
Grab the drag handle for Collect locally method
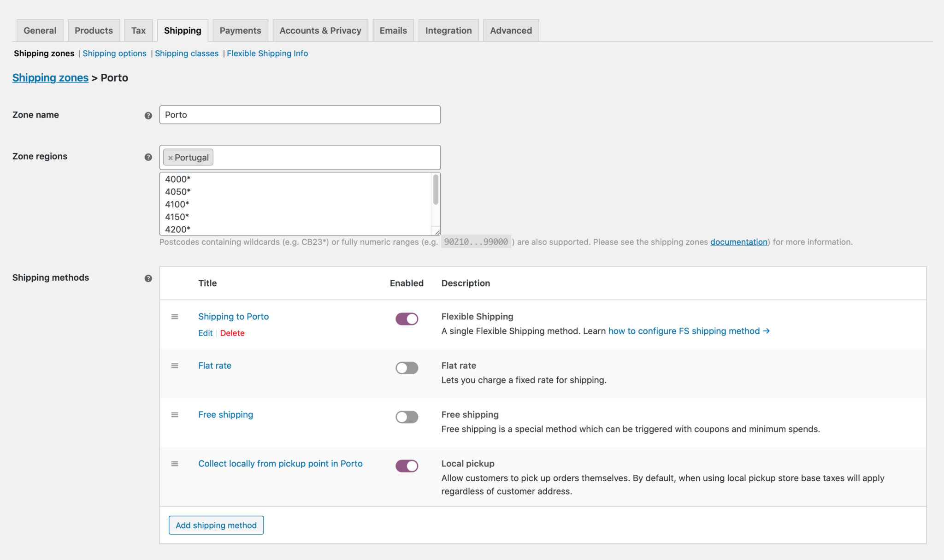coord(175,464)
